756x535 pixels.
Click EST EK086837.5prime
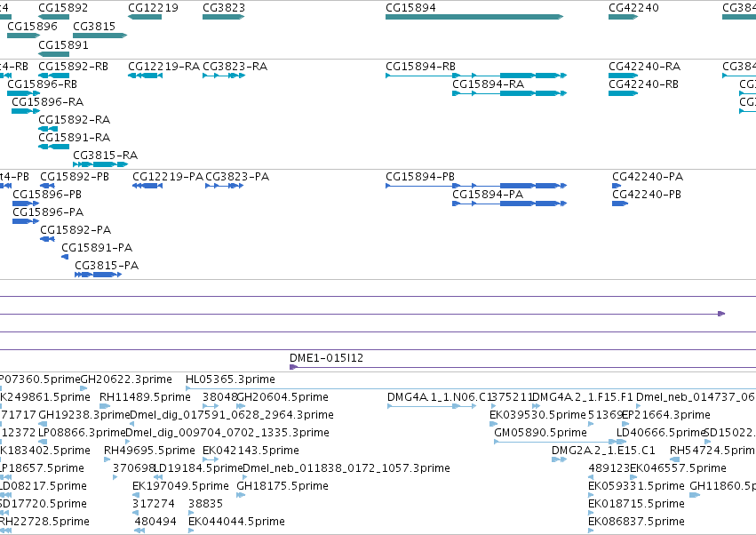(636, 522)
